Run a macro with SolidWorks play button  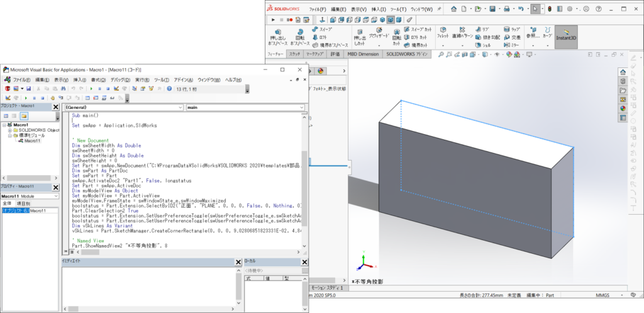pos(273,20)
